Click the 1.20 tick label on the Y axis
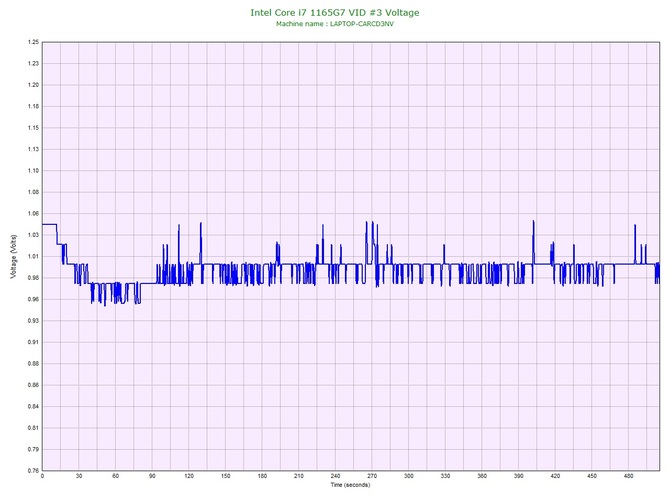 [33, 86]
